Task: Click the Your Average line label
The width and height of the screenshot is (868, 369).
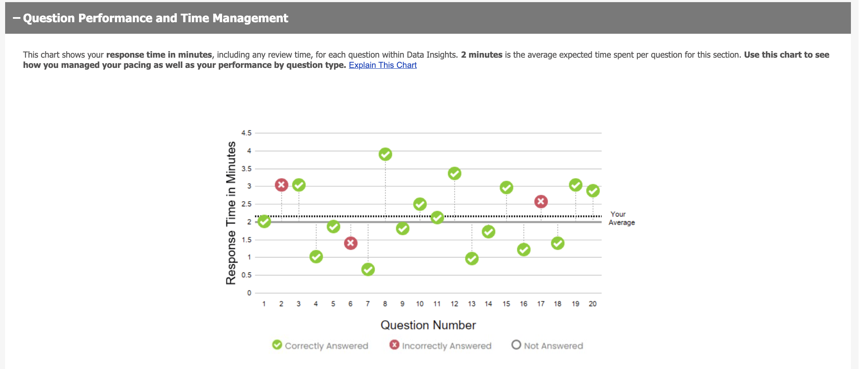Action: click(621, 218)
